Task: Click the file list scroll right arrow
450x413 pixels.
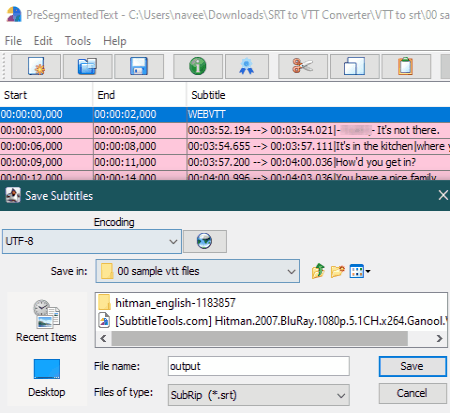Action: click(439, 338)
